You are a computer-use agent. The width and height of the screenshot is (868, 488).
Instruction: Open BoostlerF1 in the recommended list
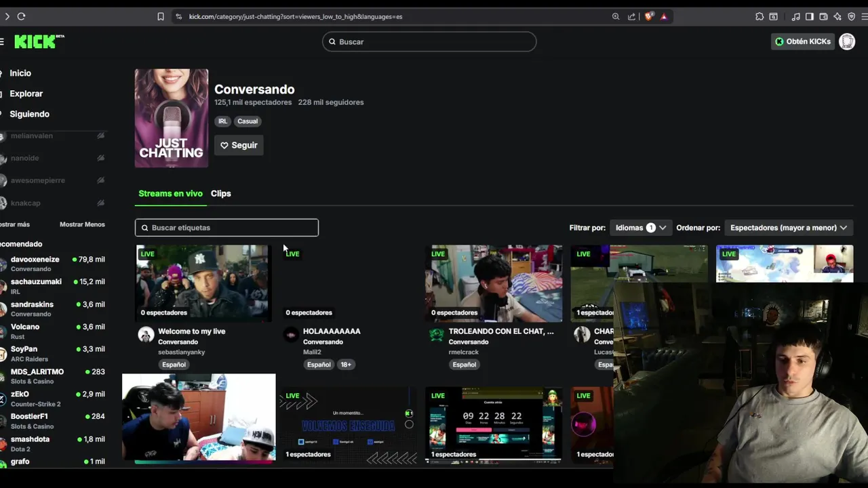coord(53,420)
